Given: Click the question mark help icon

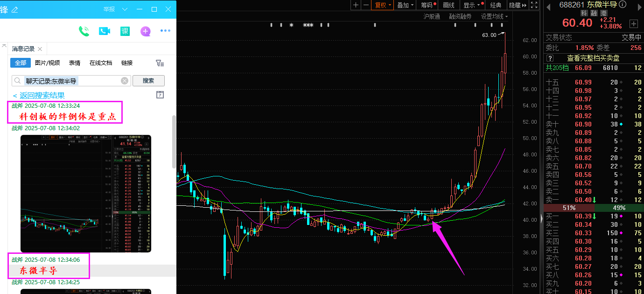Looking at the screenshot, I should point(550,58).
